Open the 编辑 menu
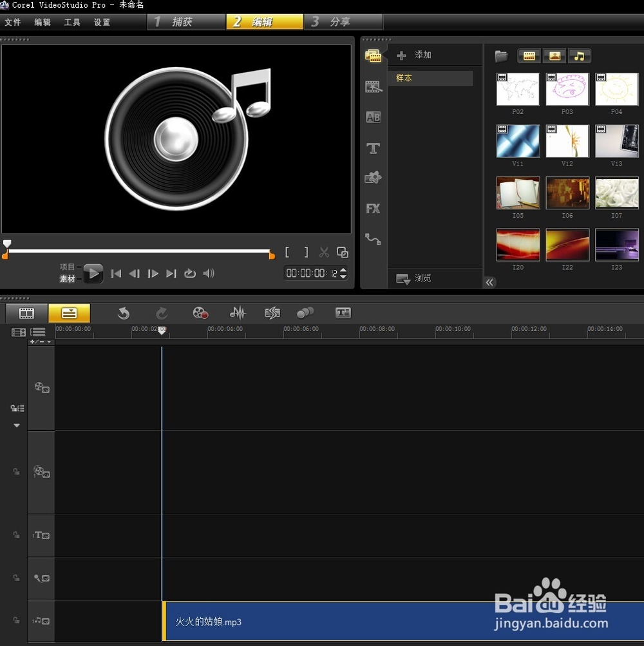Viewport: 644px width, 646px height. 43,23
